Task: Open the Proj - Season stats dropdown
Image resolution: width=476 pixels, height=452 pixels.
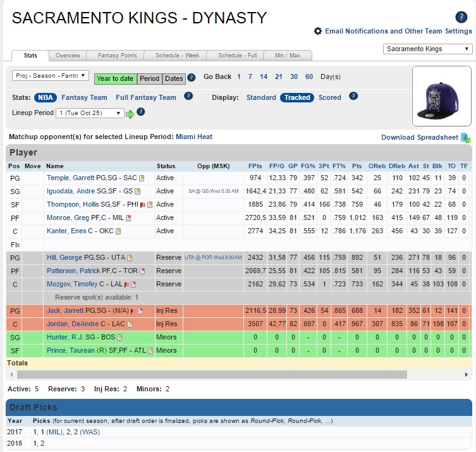Action: click(x=51, y=76)
